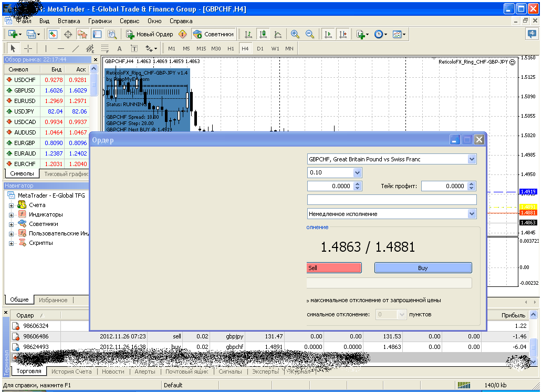Image resolution: width=542 pixels, height=392 pixels.
Task: Open the Market Watch panel icon
Action: click(x=53, y=34)
